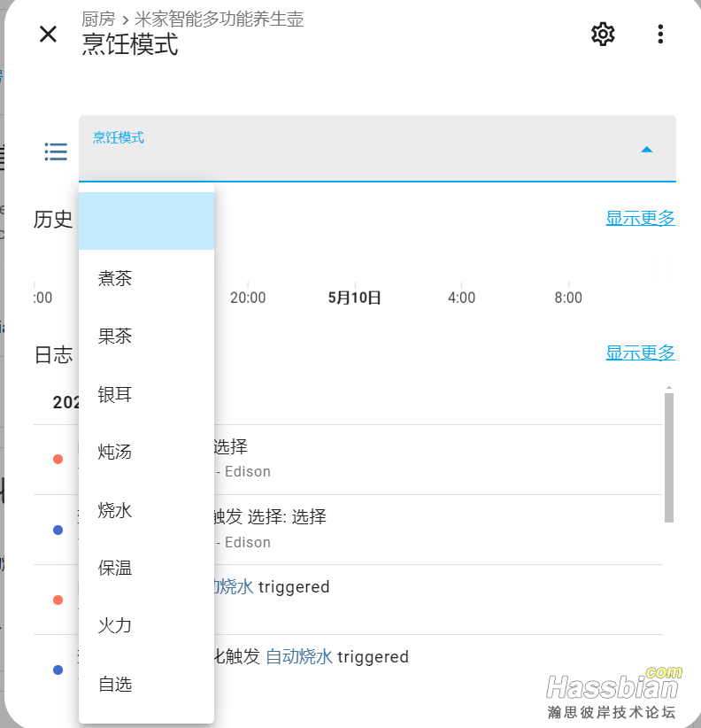
Task: Click 显示更多 link in the 历史 section
Action: pyautogui.click(x=640, y=218)
